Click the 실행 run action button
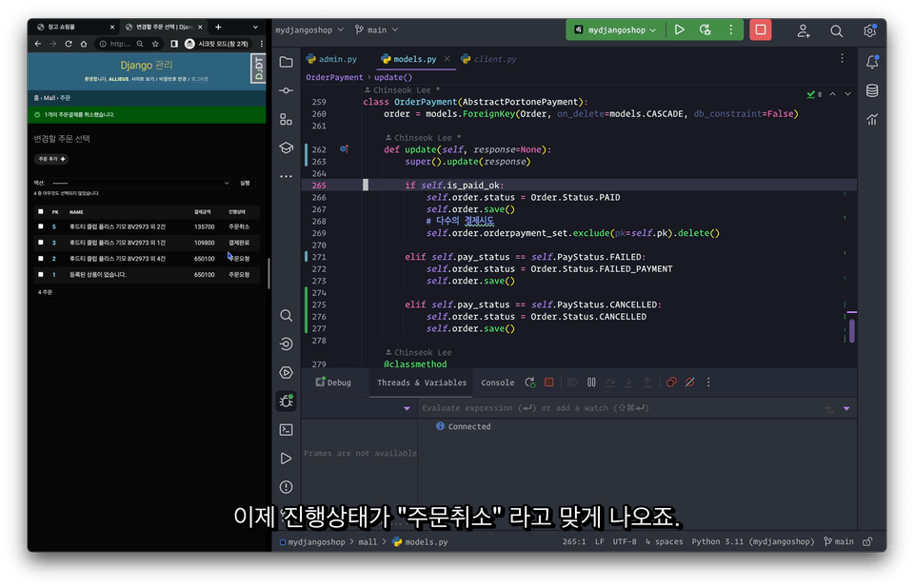This screenshot has width=914, height=588. (x=245, y=183)
